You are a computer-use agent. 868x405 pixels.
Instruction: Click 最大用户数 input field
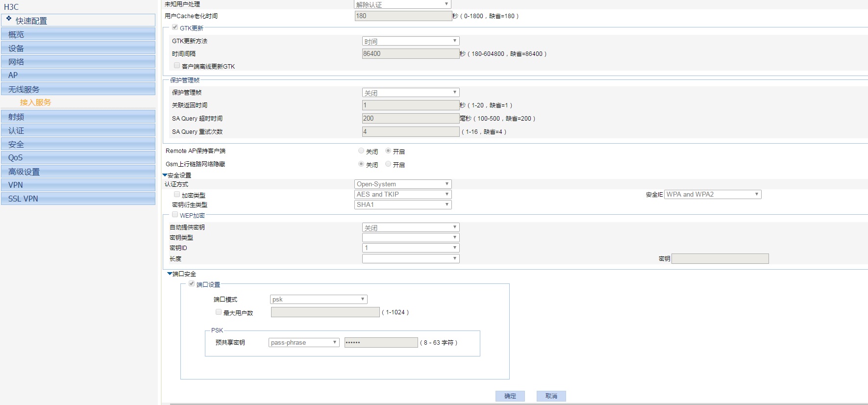[325, 312]
